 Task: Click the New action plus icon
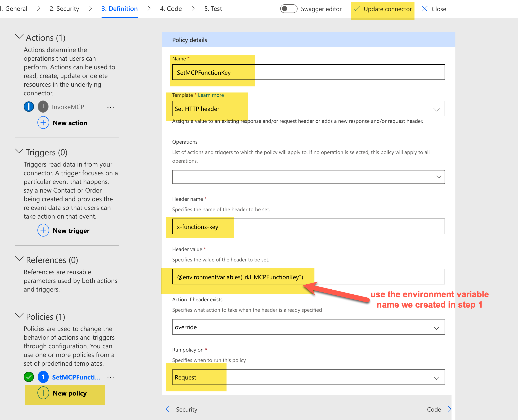[43, 123]
